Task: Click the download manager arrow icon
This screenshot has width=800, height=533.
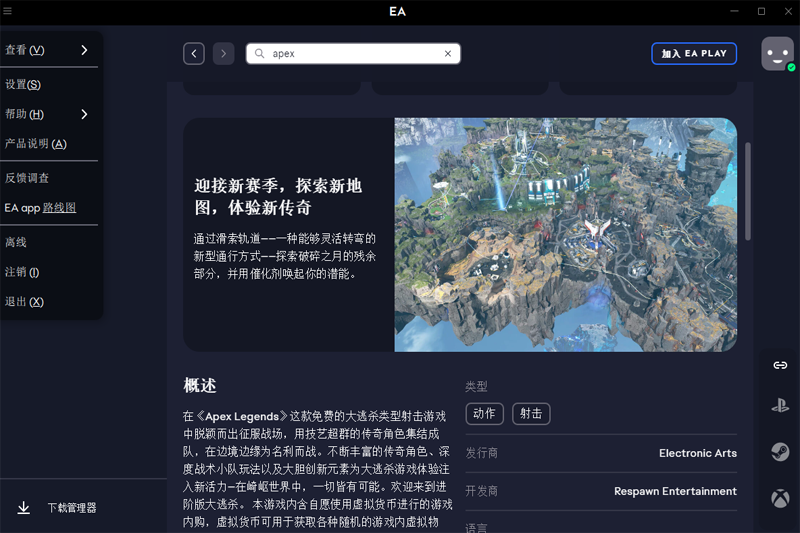Action: (24, 508)
